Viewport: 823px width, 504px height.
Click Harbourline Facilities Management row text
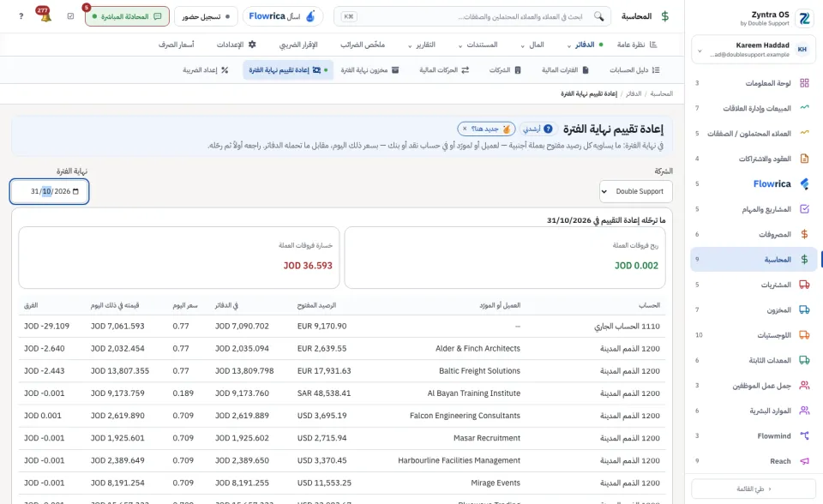pyautogui.click(x=460, y=460)
